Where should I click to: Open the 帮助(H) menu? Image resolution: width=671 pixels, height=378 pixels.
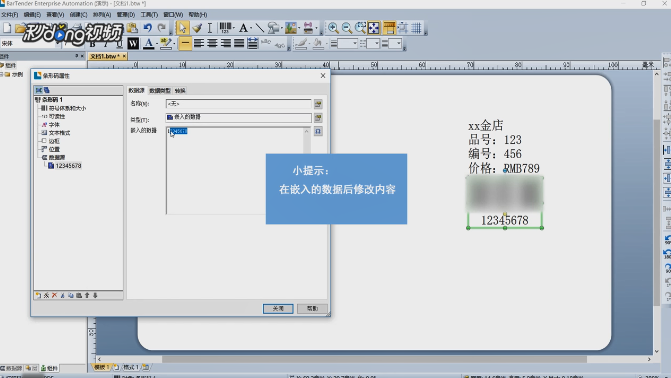coord(198,15)
